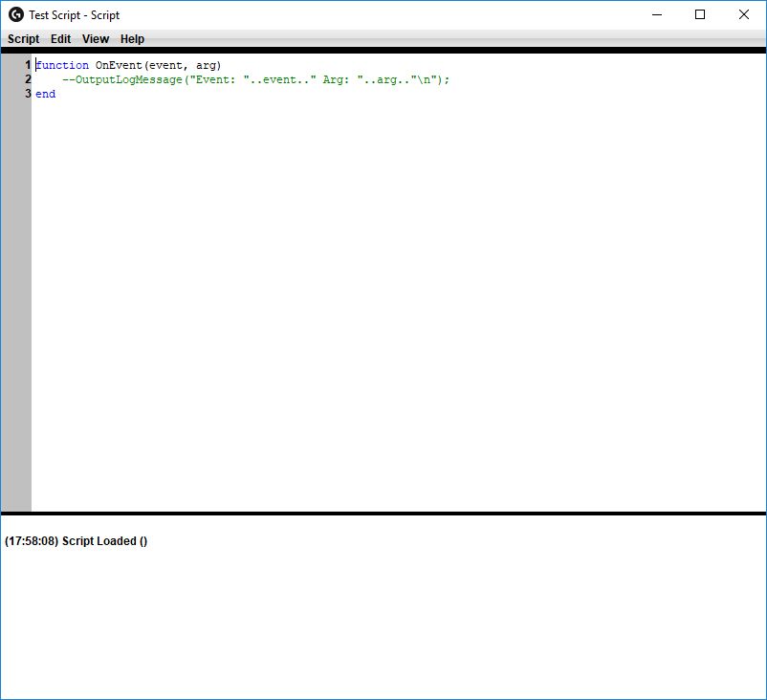This screenshot has height=700, width=767.
Task: Maximize the script editor window
Action: pyautogui.click(x=700, y=14)
